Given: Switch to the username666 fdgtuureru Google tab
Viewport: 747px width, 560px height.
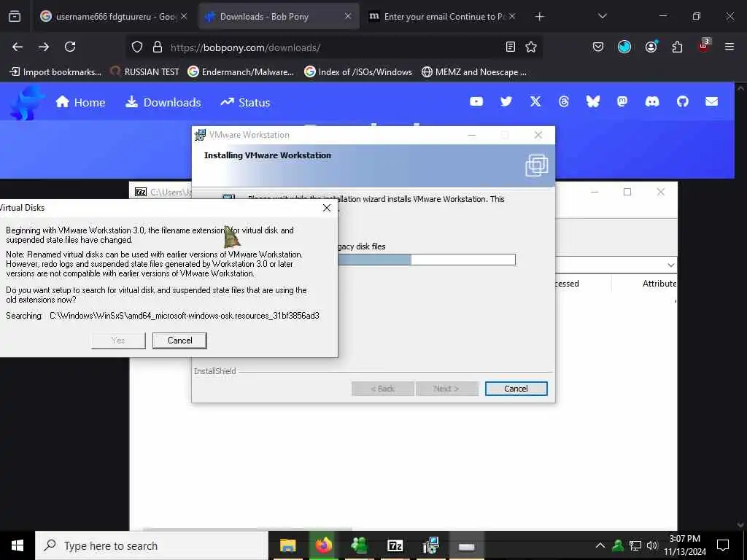Looking at the screenshot, I should 113,16.
